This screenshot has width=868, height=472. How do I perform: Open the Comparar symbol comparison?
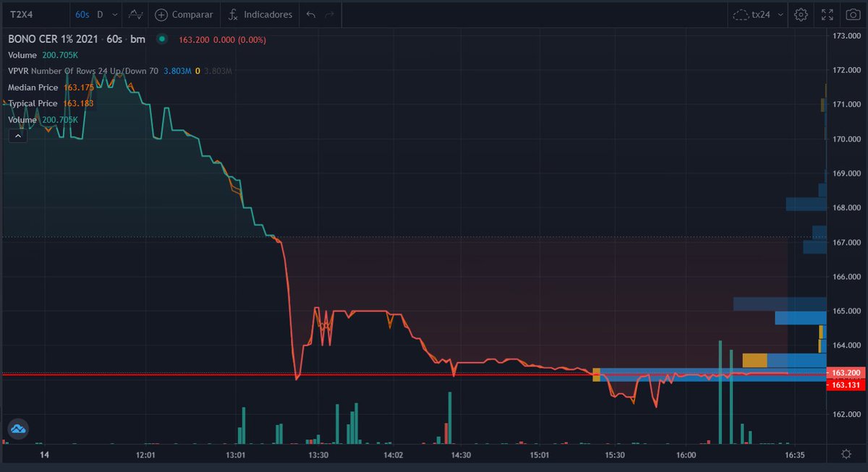(192, 14)
